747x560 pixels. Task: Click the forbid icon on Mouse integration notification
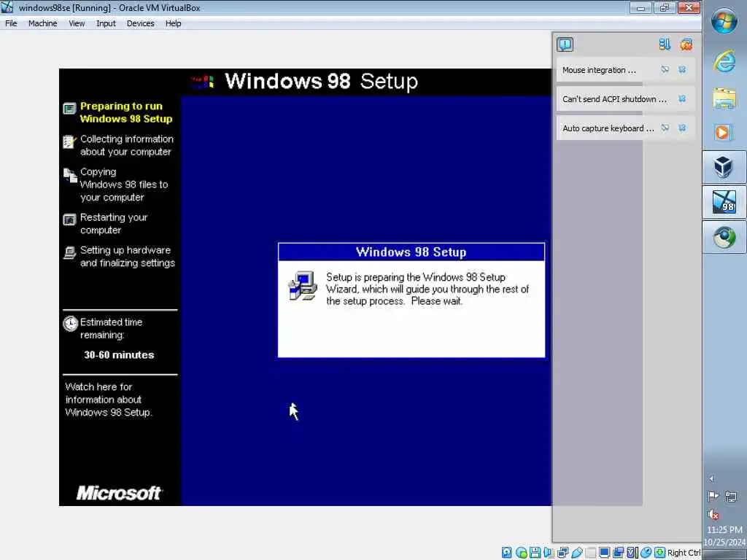(665, 69)
